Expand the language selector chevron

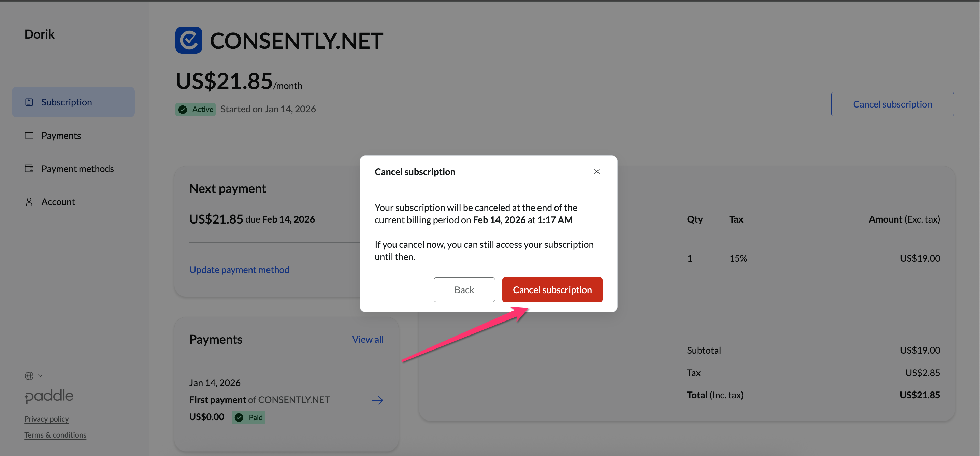(x=40, y=376)
